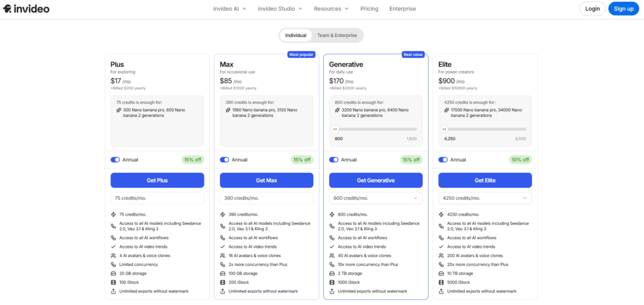Click the '20x more concurrency than Plus' text
The image size is (644, 305).
click(478, 264)
